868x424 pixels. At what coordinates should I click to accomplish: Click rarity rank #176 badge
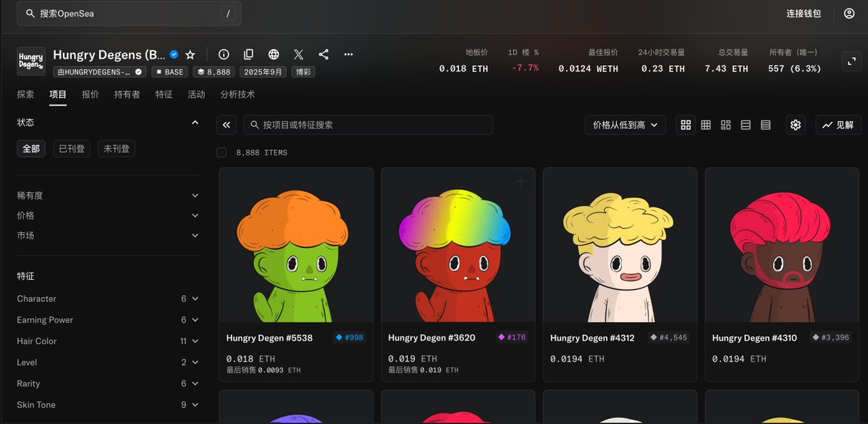coord(512,337)
